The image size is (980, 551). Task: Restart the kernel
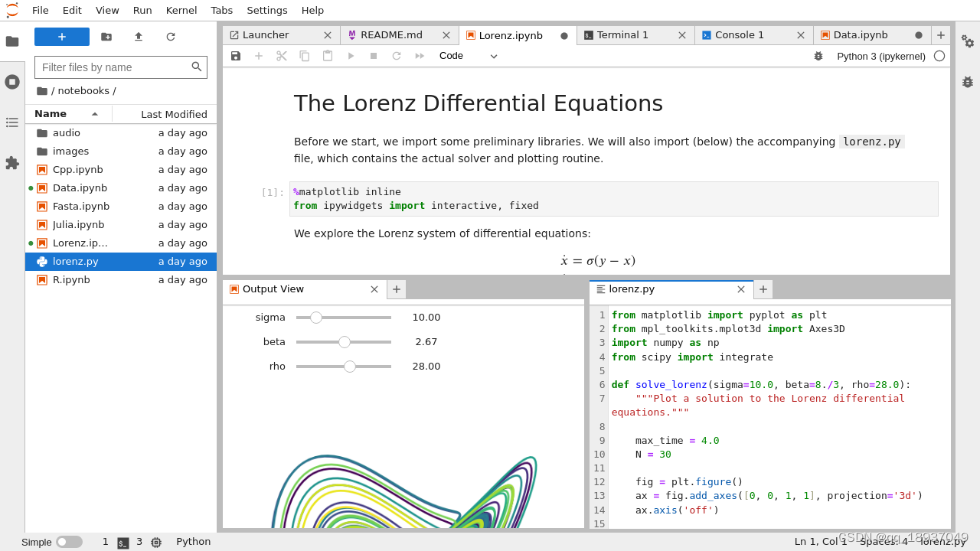(397, 56)
